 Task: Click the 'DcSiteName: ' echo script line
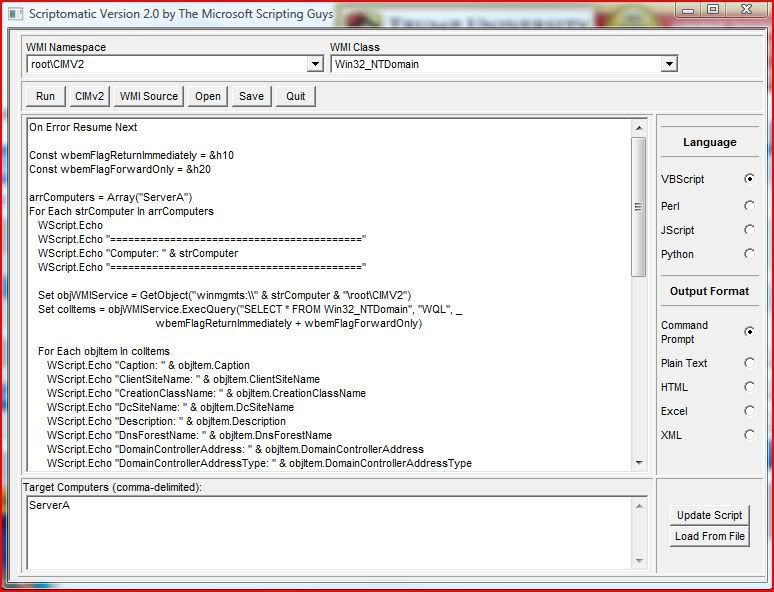[170, 407]
